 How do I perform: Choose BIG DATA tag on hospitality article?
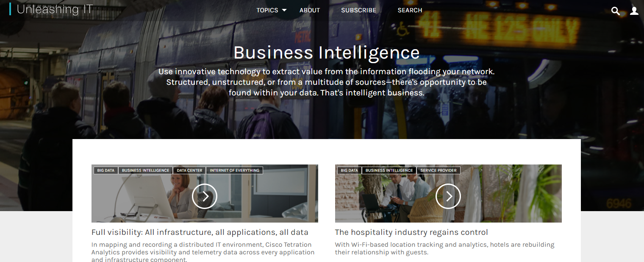click(350, 170)
